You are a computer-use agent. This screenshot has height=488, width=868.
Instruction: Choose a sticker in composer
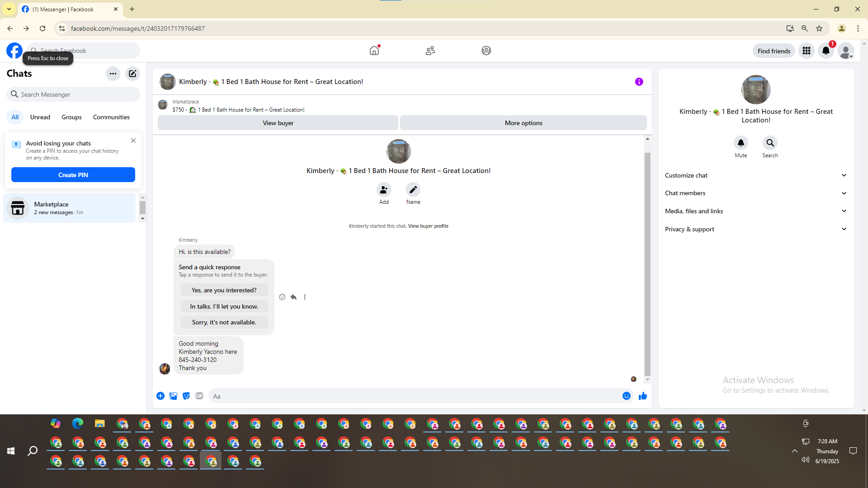186,396
